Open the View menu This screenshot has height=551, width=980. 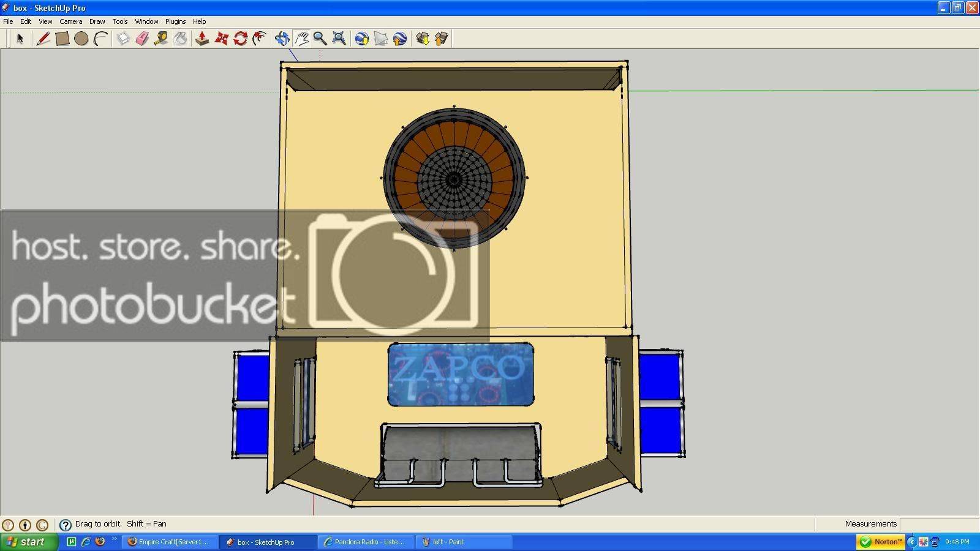[x=45, y=21]
